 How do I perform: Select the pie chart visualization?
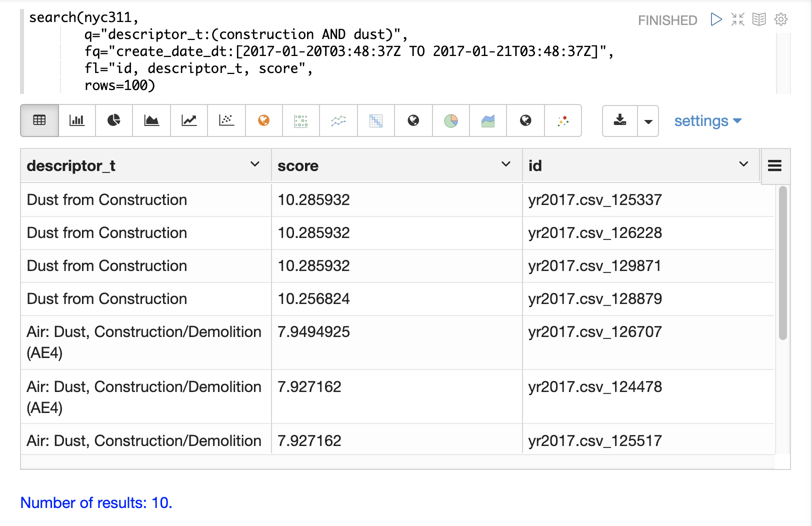pyautogui.click(x=114, y=120)
